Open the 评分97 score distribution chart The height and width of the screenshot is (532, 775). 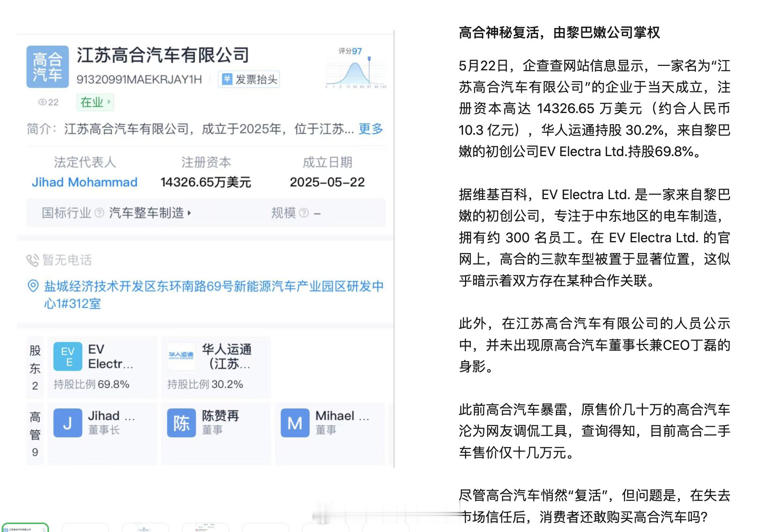click(355, 68)
